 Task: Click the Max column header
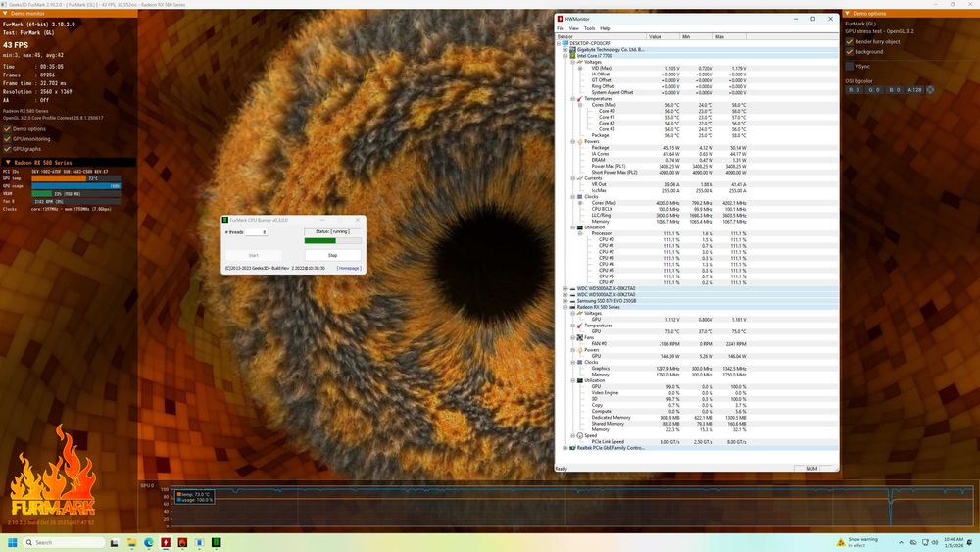[x=729, y=37]
